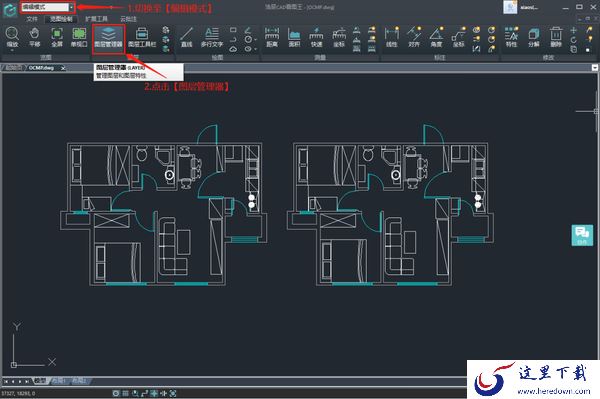Open the 文件 menu
This screenshot has height=399, width=600.
[x=32, y=19]
